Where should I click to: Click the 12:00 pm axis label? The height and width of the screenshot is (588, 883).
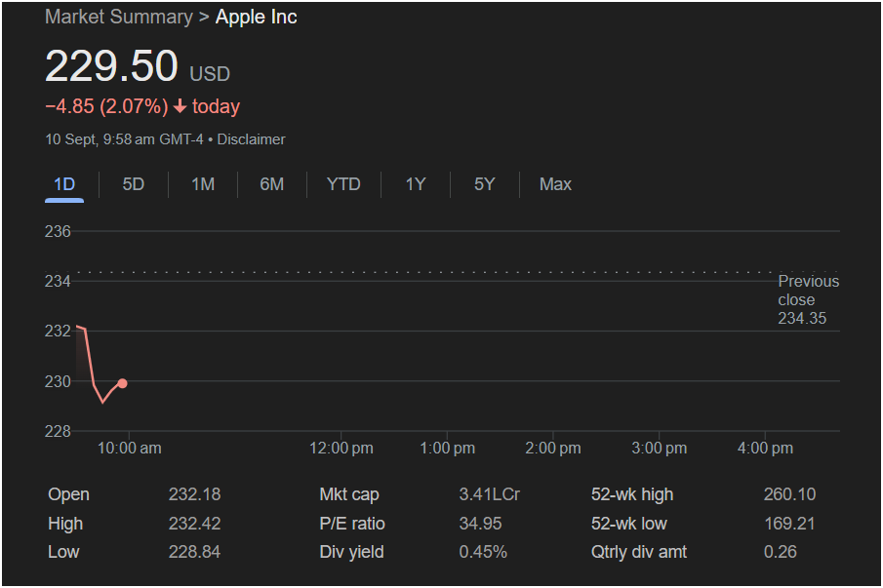[x=341, y=449]
